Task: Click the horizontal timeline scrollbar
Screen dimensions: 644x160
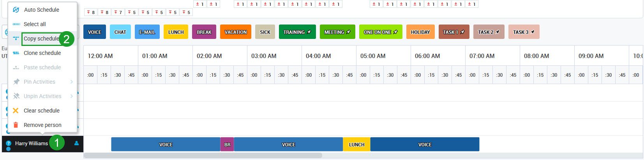Action: [203, 155]
